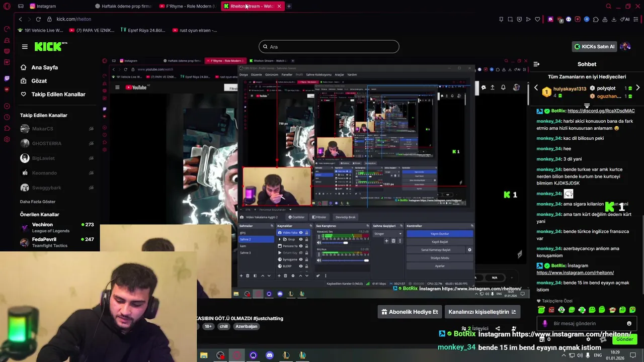Go back in browser history
Viewport: 644px width, 362px height.
[x=20, y=19]
